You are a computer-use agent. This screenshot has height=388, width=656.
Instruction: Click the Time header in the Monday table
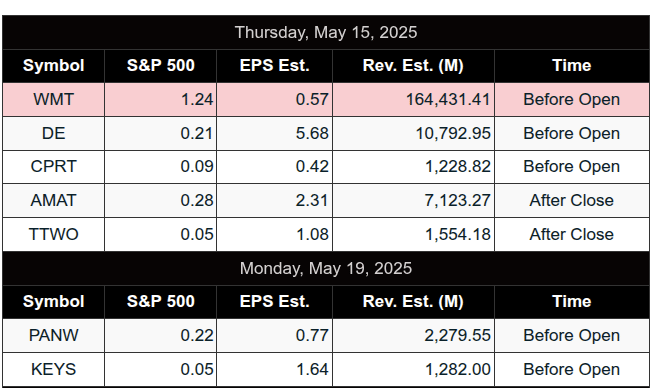(572, 302)
